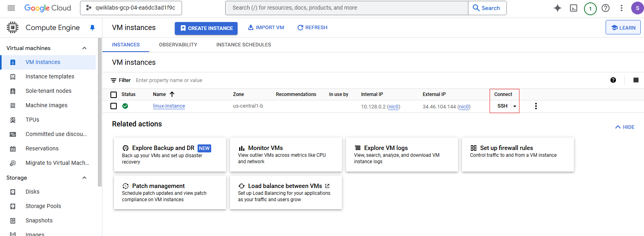This screenshot has width=644, height=236.
Task: Click the Import VM button
Action: click(x=266, y=28)
